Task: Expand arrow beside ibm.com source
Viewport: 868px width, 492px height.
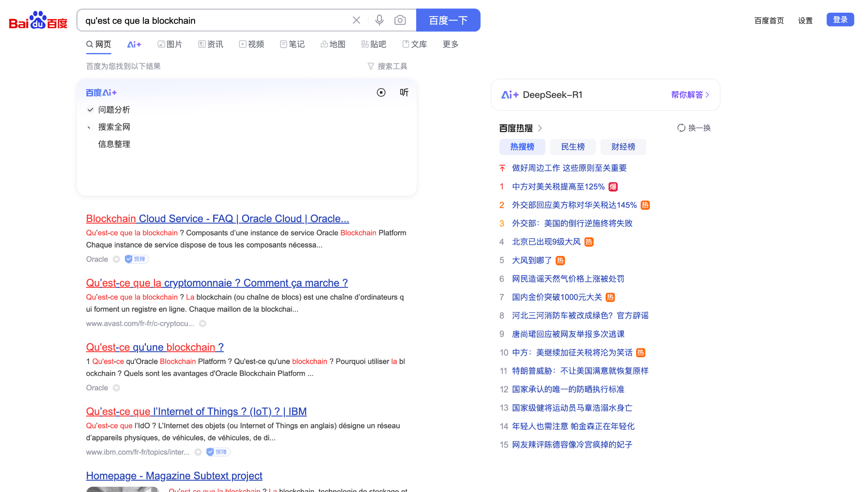Action: pos(198,452)
